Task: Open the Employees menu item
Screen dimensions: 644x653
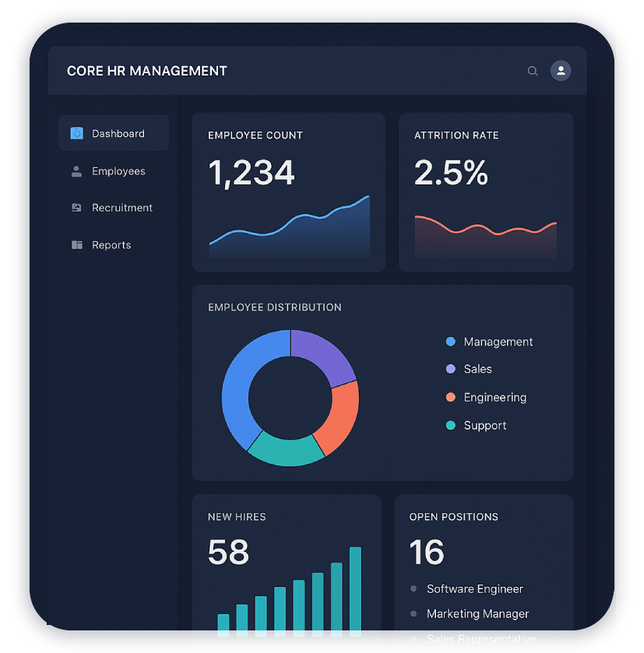Action: (x=118, y=171)
